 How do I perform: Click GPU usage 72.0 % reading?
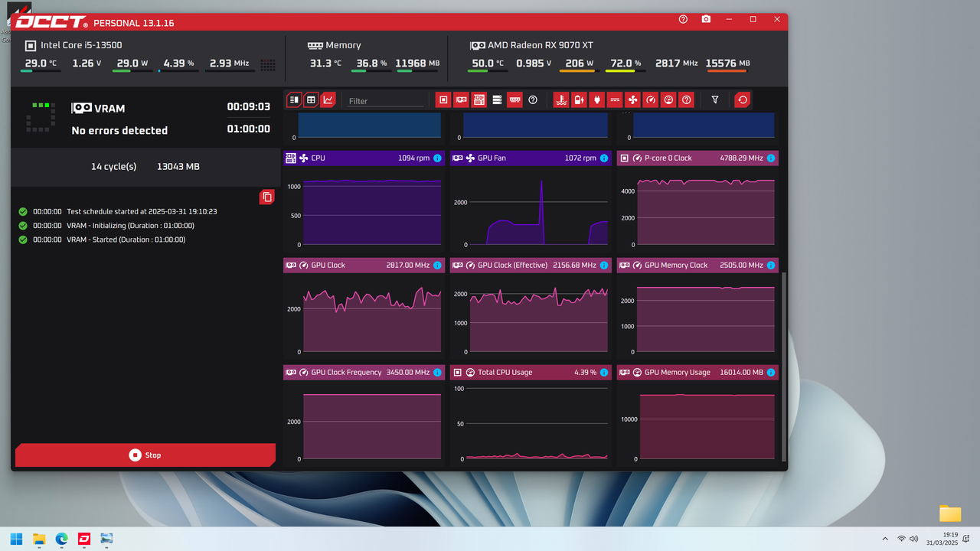click(x=625, y=64)
